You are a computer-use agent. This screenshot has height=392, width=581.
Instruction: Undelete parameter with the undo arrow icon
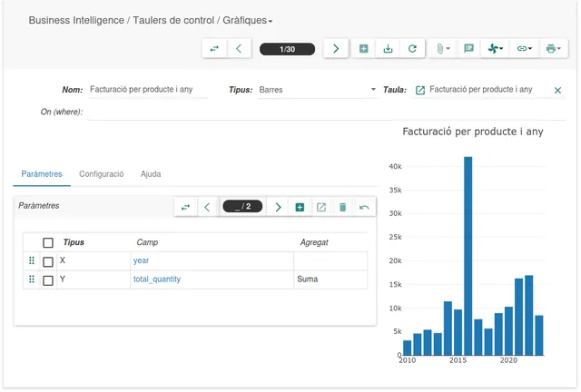coord(364,207)
